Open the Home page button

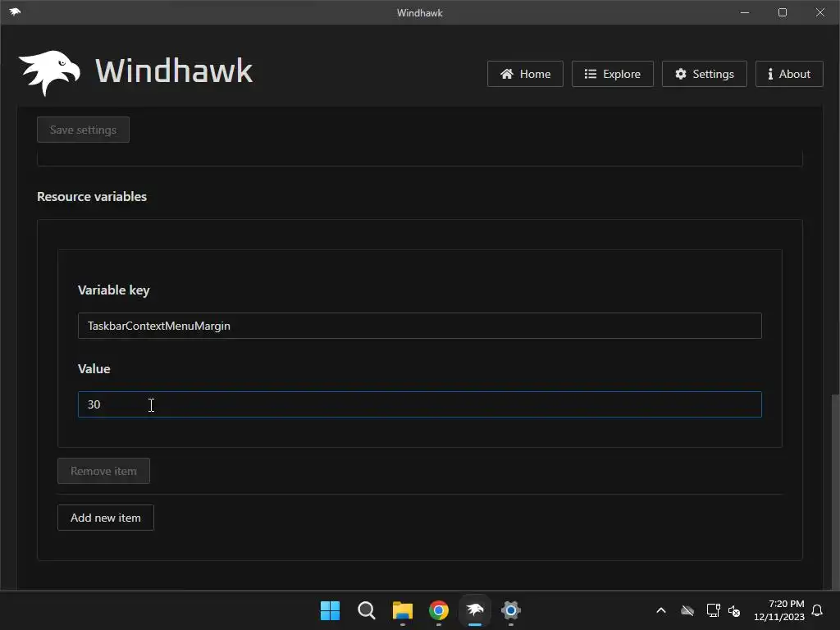(x=525, y=74)
